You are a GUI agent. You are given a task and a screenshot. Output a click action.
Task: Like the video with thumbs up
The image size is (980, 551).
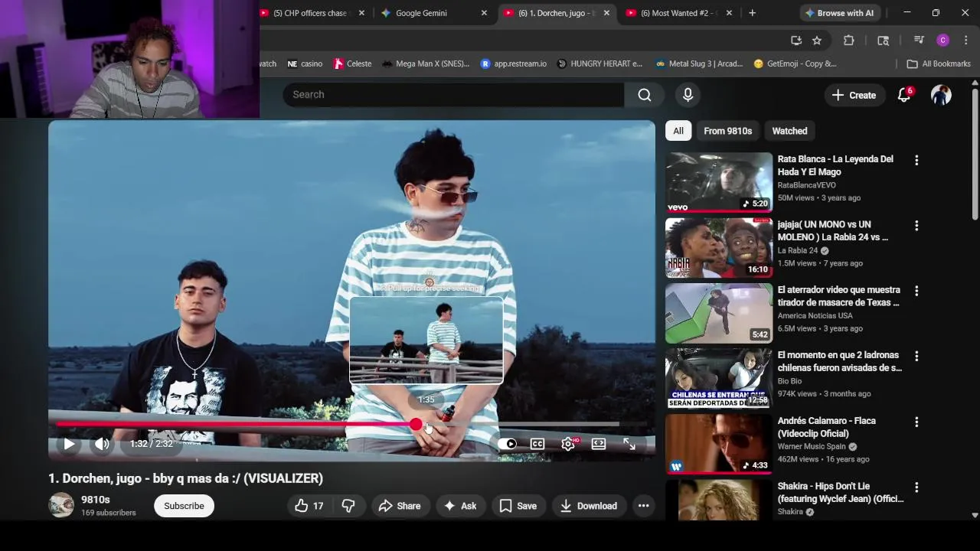(309, 506)
